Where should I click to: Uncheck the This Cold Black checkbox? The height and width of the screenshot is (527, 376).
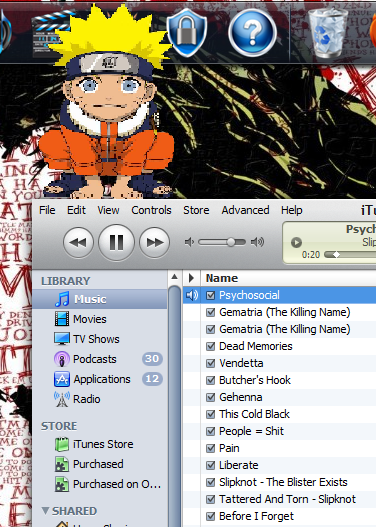(210, 414)
